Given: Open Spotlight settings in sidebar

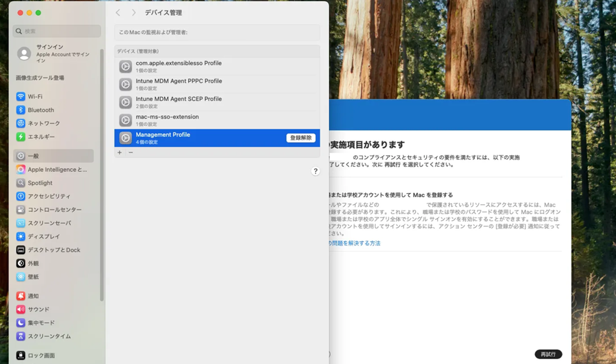Looking at the screenshot, I should click(53, 183).
